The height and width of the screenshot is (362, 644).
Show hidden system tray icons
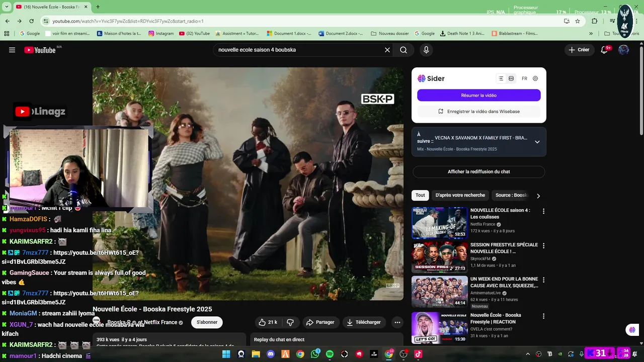coord(528,354)
